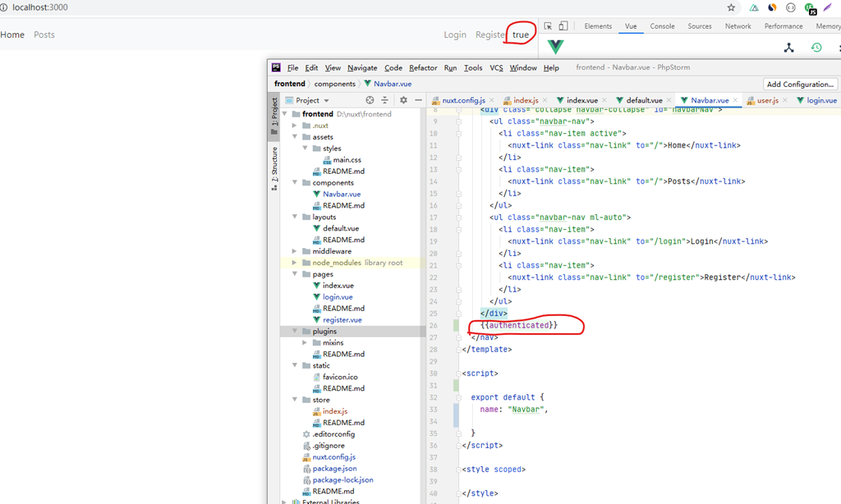This screenshot has height=504, width=841.
Task: Click the inspect element picker icon in DevTools
Action: [x=548, y=25]
